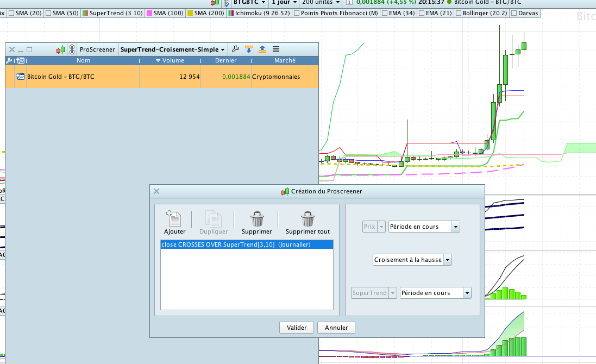Viewport: 596px width, 364px height.
Task: Click the Marché column header
Action: click(285, 61)
